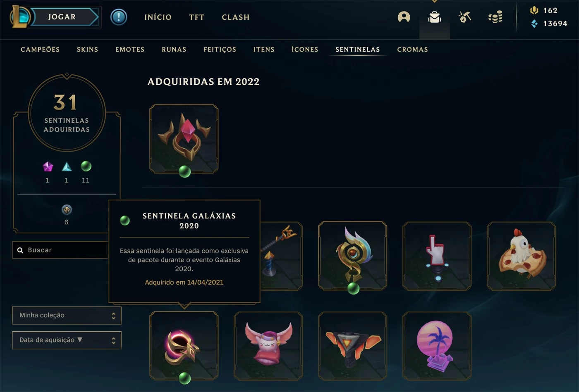This screenshot has height=392, width=579.
Task: Select the palm tree globe ward thumbnail
Action: pos(437,346)
